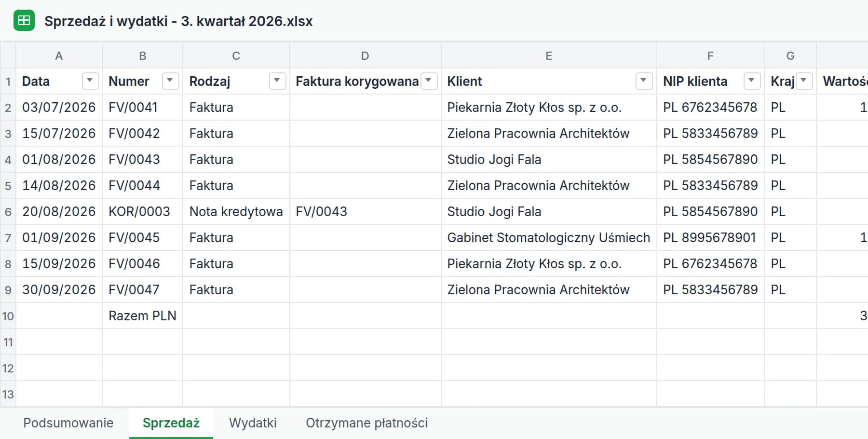Select the Sprzedaż sheet tab
Viewport: 868px width, 439px height.
(x=171, y=423)
